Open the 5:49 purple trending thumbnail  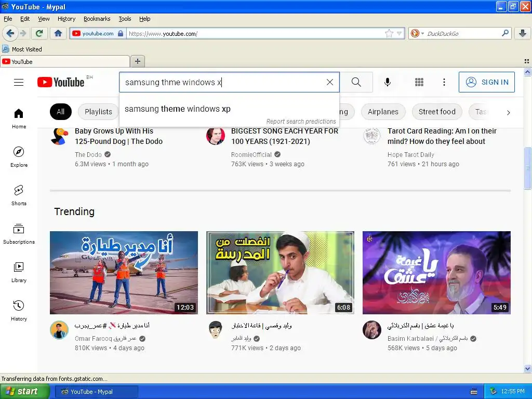[x=436, y=273]
